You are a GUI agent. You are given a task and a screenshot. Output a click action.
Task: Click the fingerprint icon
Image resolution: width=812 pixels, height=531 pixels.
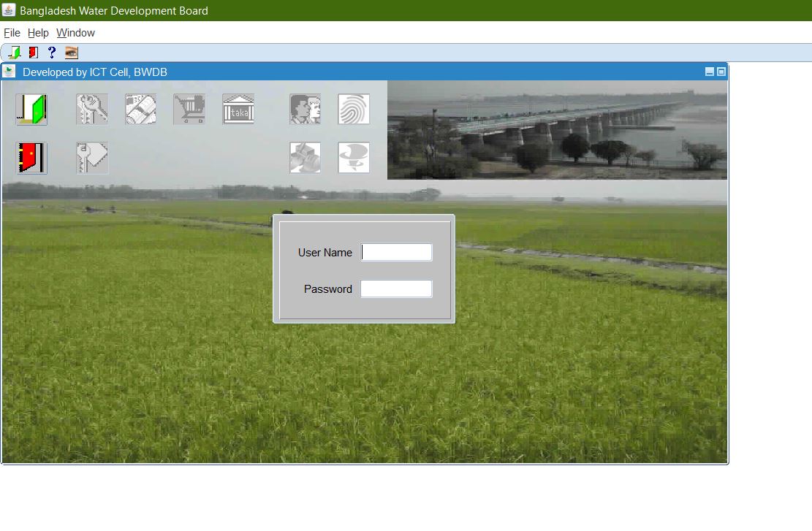(x=354, y=110)
